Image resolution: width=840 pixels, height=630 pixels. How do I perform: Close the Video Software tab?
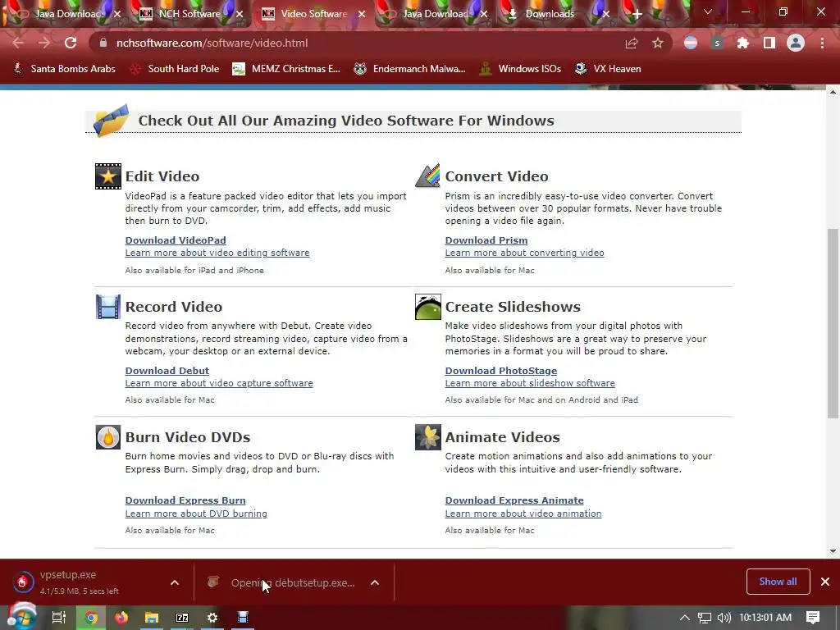[x=362, y=14]
